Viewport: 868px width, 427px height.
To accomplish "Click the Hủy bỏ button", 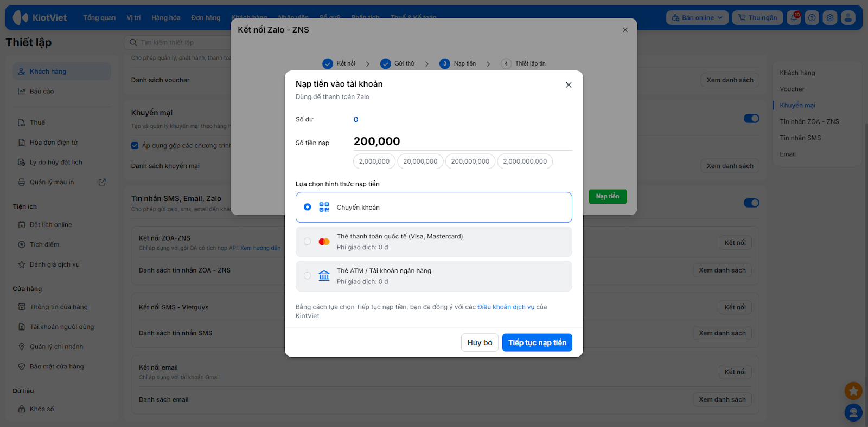I will [480, 342].
